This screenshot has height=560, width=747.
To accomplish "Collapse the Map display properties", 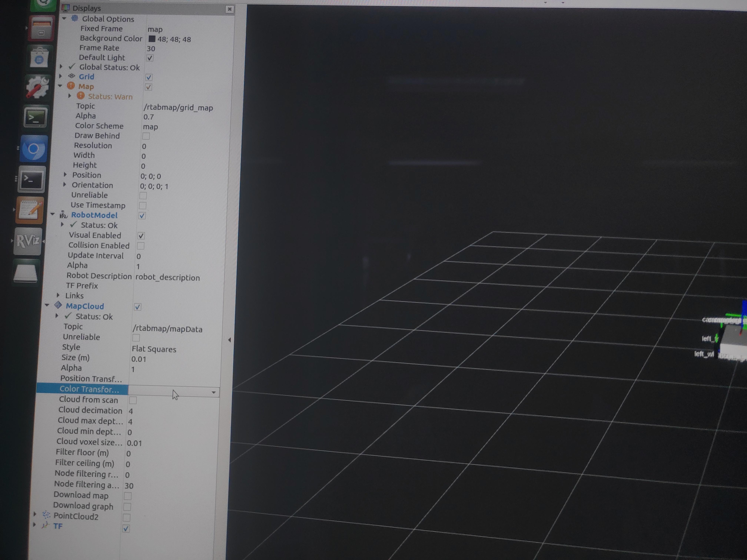I will 60,86.
